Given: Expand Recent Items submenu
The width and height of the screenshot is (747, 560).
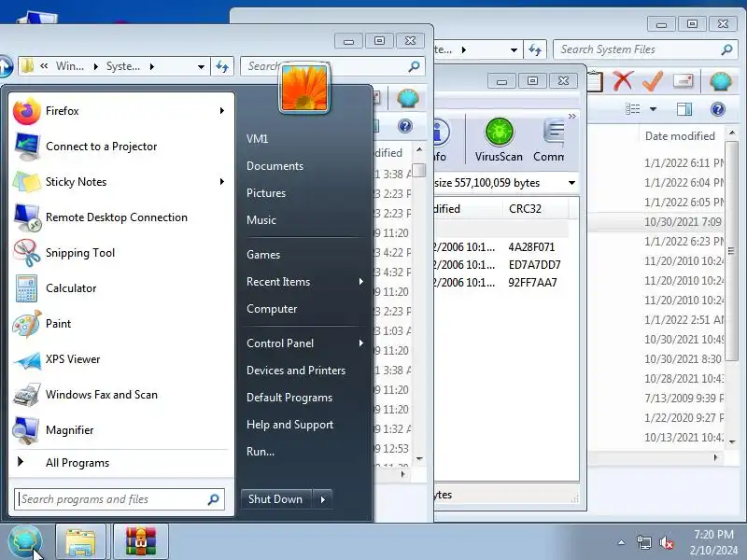Looking at the screenshot, I should 361,282.
